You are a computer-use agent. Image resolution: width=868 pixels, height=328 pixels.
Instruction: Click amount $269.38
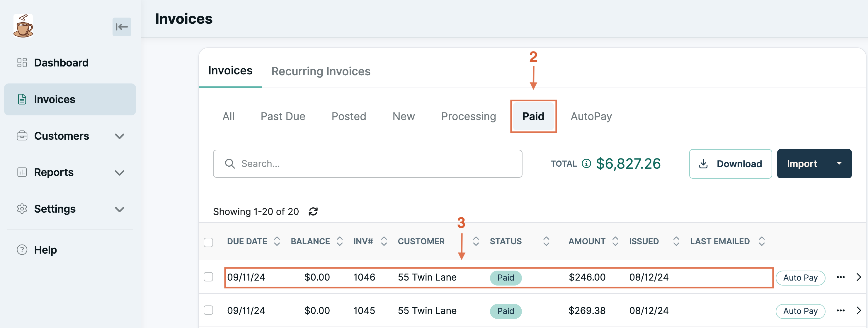coord(587,310)
